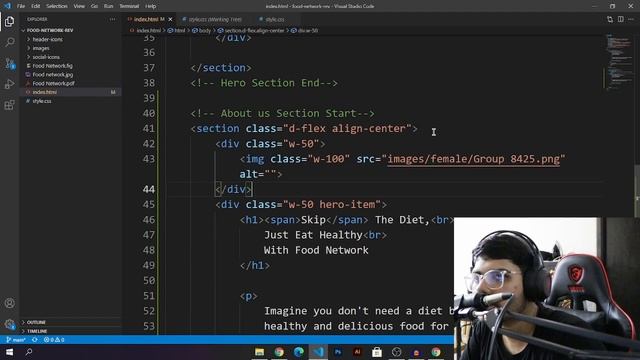640x360 pixels.
Task: Switch to the style.css editor tab
Action: coord(274,19)
